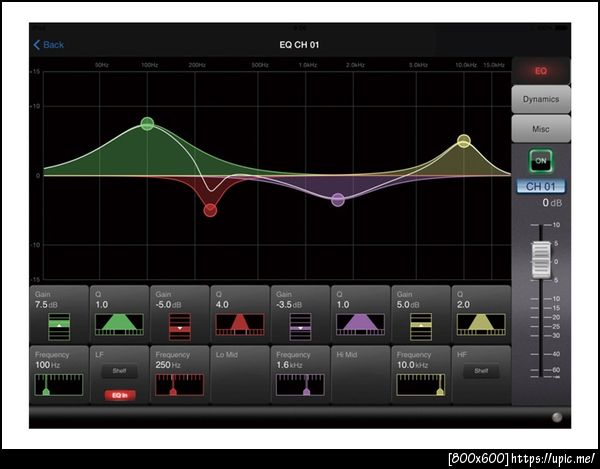Screen dimensions: 600x469
Task: Click the CH 01 fader handle
Action: (x=541, y=259)
